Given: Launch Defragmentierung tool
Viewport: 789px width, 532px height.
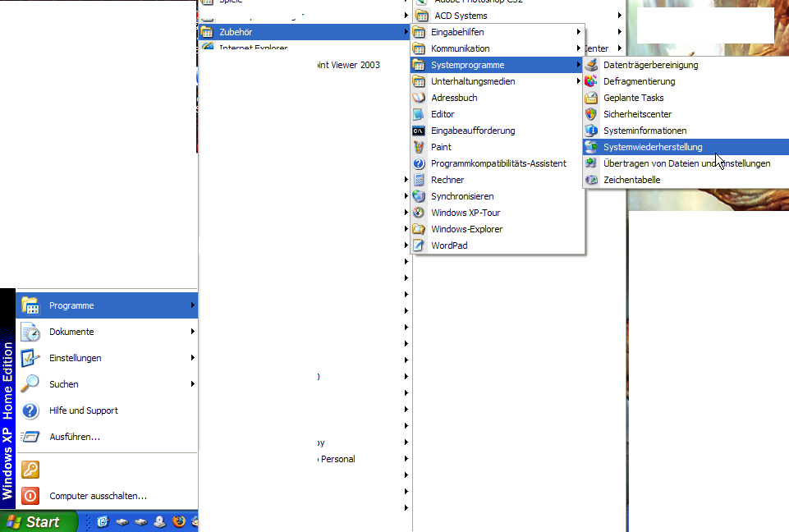Looking at the screenshot, I should coord(686,81).
